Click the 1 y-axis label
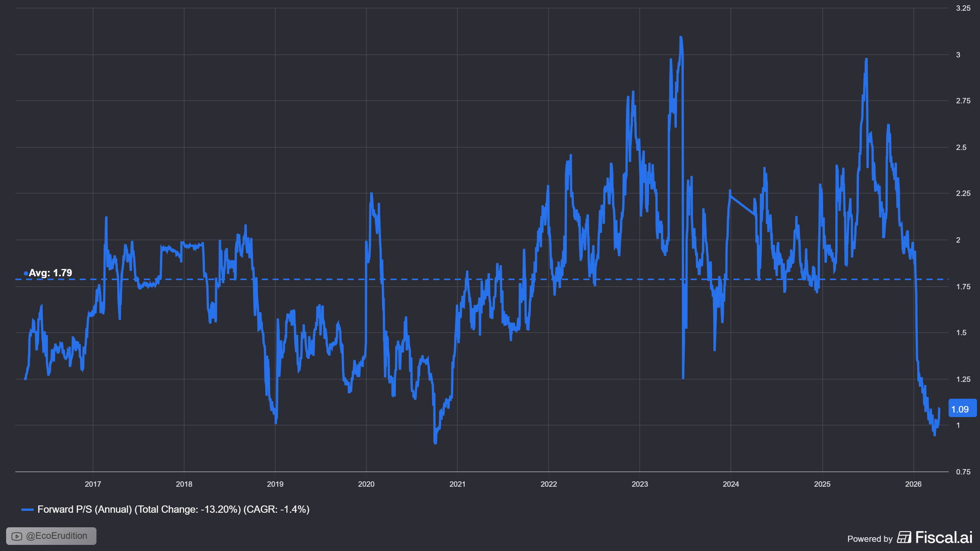 [x=958, y=425]
